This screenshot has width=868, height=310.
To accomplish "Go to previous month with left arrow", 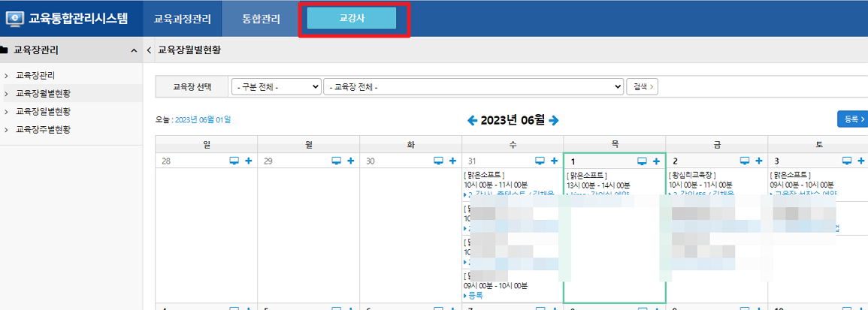I will coord(472,120).
